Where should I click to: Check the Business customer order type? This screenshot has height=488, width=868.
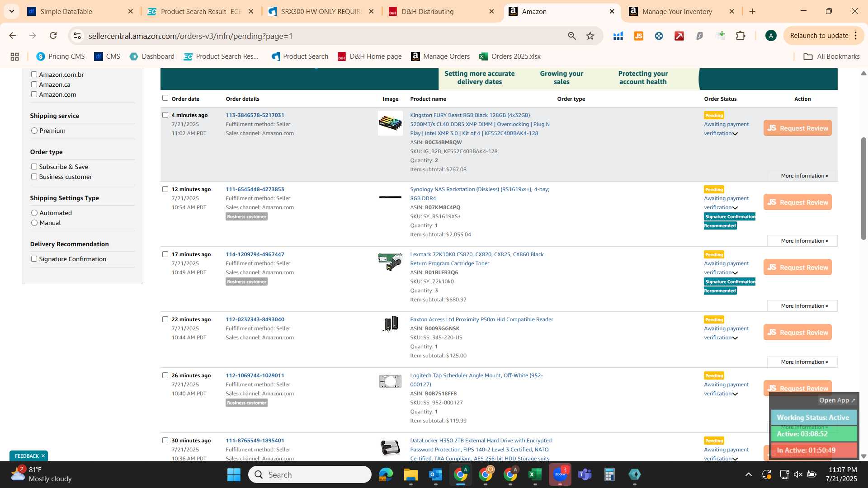[34, 177]
